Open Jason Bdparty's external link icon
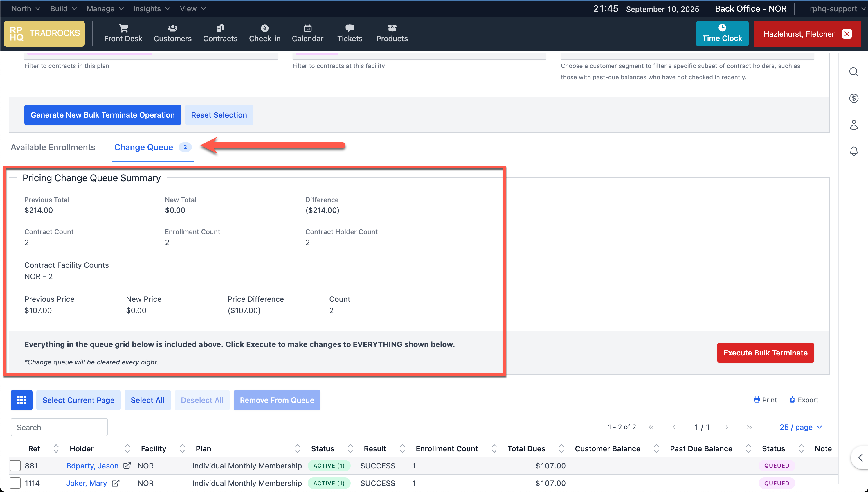This screenshot has height=492, width=868. tap(127, 466)
